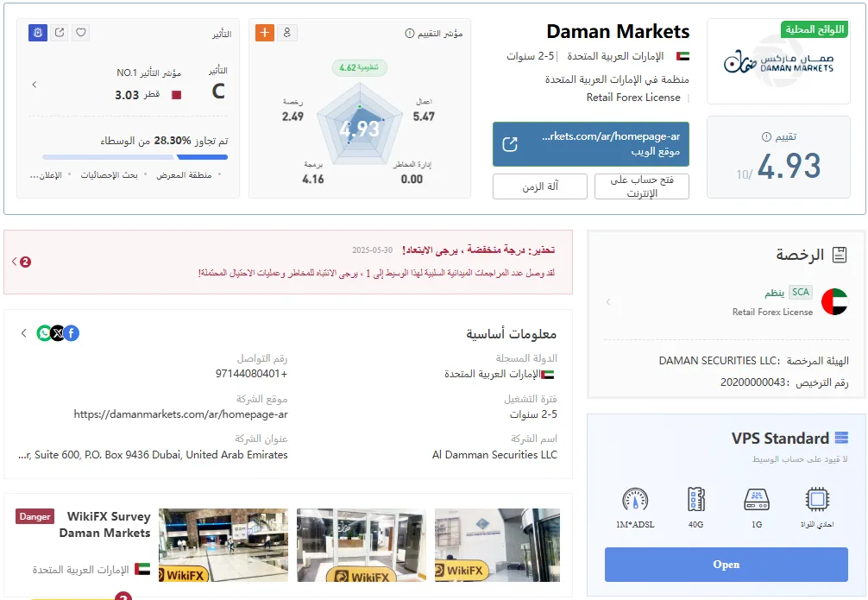Click the share arrow icon in influence card
868x600 pixels.
click(60, 33)
